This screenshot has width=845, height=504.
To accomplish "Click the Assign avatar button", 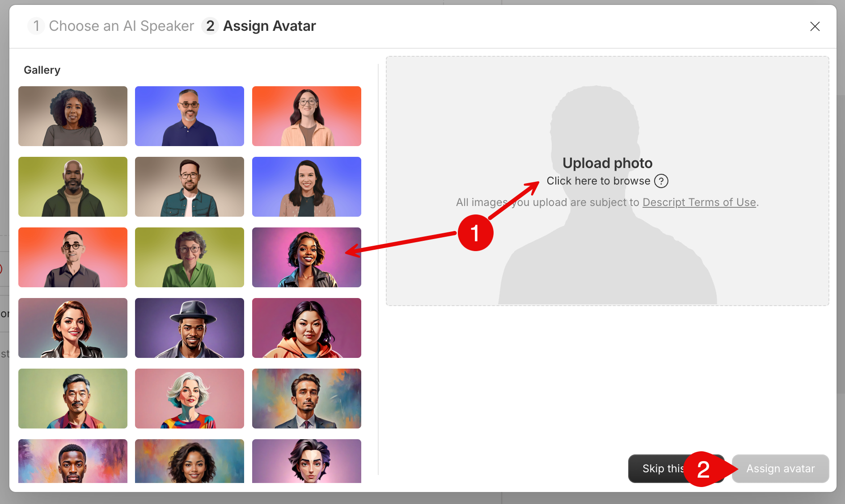I will [x=780, y=469].
